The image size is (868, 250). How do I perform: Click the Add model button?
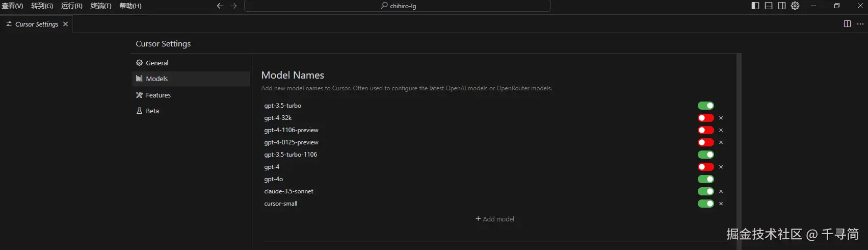pyautogui.click(x=495, y=219)
